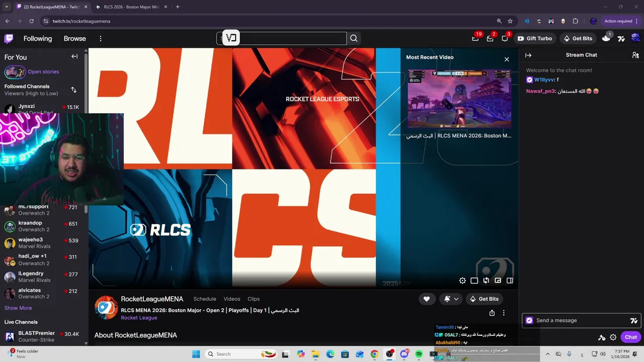Open the inbox icon with badge 2
The height and width of the screenshot is (362, 644).
point(490,38)
